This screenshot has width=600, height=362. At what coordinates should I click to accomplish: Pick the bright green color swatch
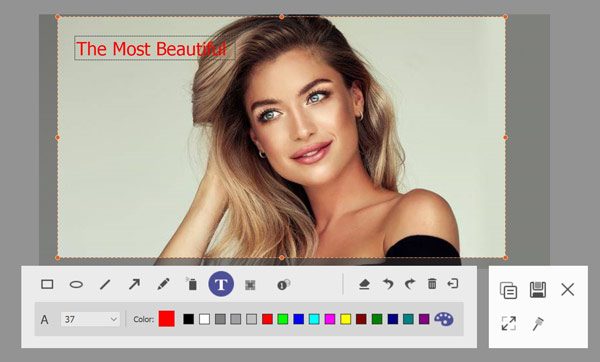[x=283, y=319]
